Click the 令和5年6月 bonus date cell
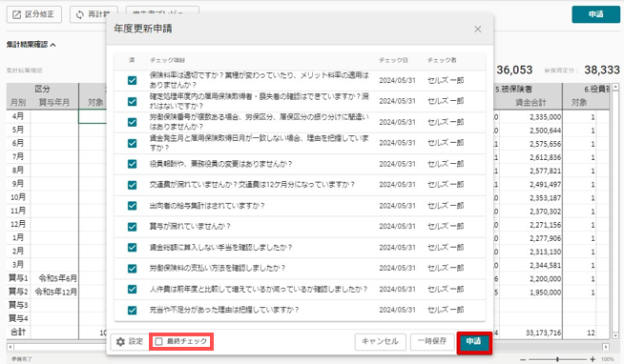 (54, 278)
